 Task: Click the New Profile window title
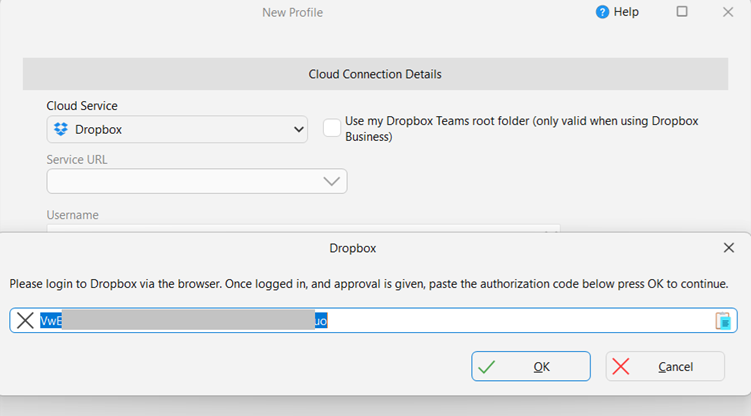tap(292, 12)
